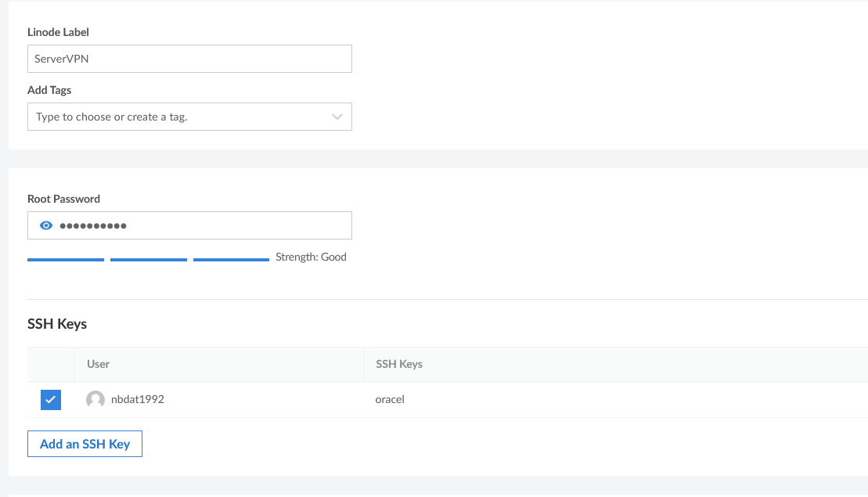Click the Strength: Good indicator text
This screenshot has height=497, width=868.
click(x=311, y=257)
